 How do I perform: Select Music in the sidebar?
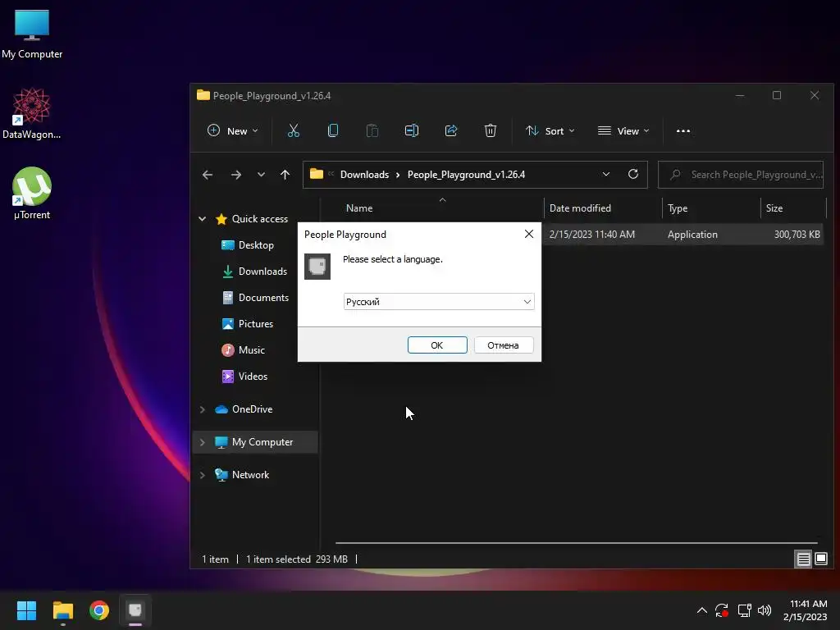pyautogui.click(x=251, y=349)
